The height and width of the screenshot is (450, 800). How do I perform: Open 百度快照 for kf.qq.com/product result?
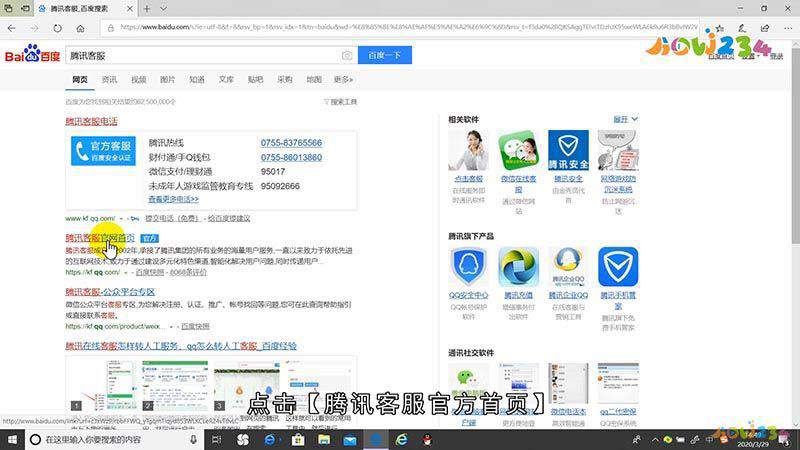point(195,326)
